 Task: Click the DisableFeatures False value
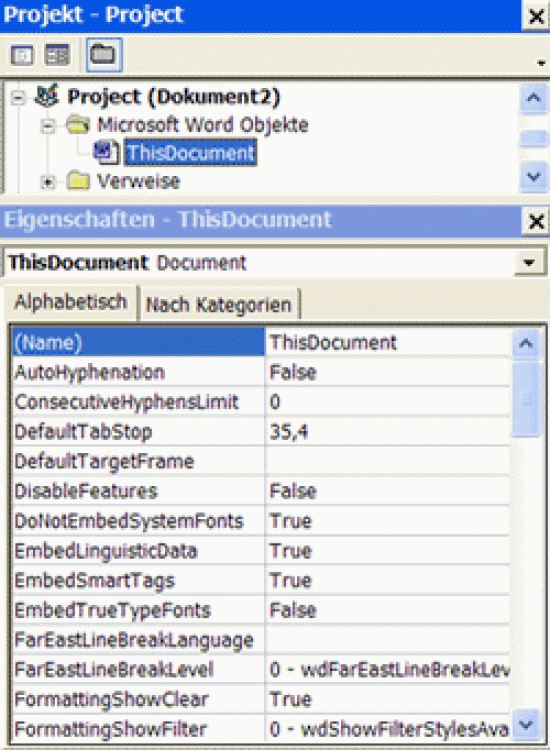[388, 491]
